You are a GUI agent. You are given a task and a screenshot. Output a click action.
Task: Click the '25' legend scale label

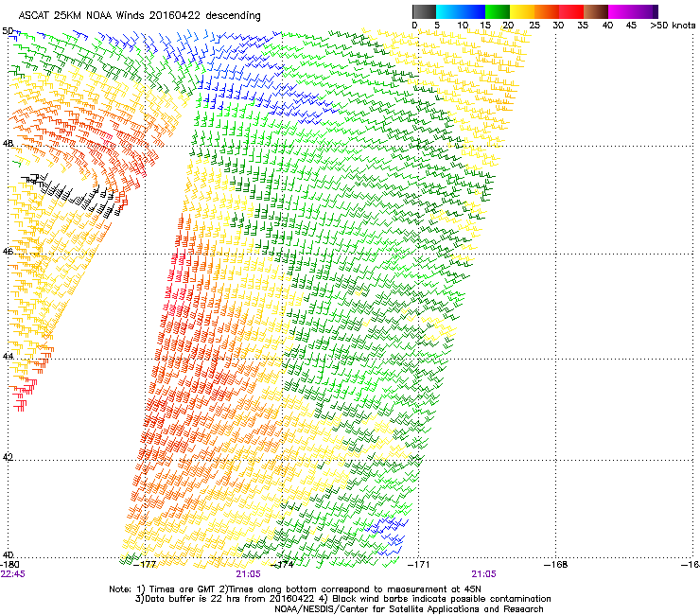(534, 26)
